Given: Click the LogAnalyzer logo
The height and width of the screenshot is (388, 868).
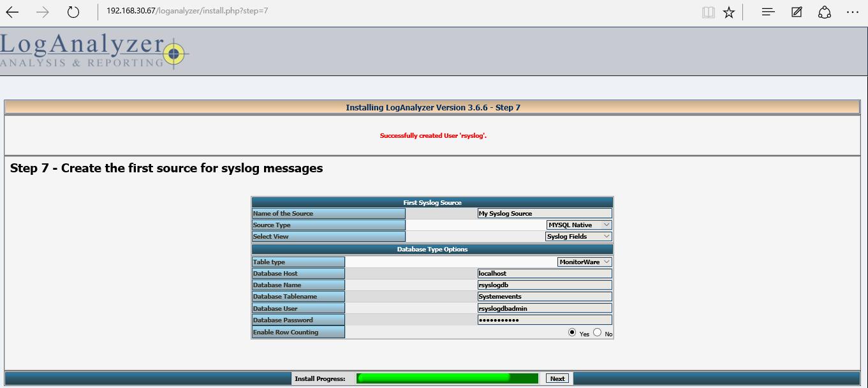Looking at the screenshot, I should pos(94,51).
